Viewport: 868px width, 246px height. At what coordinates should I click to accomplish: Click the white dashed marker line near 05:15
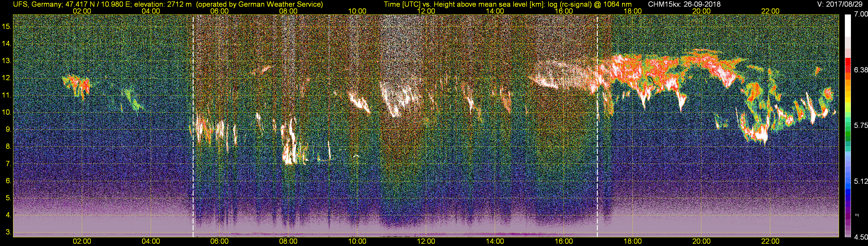pyautogui.click(x=193, y=126)
